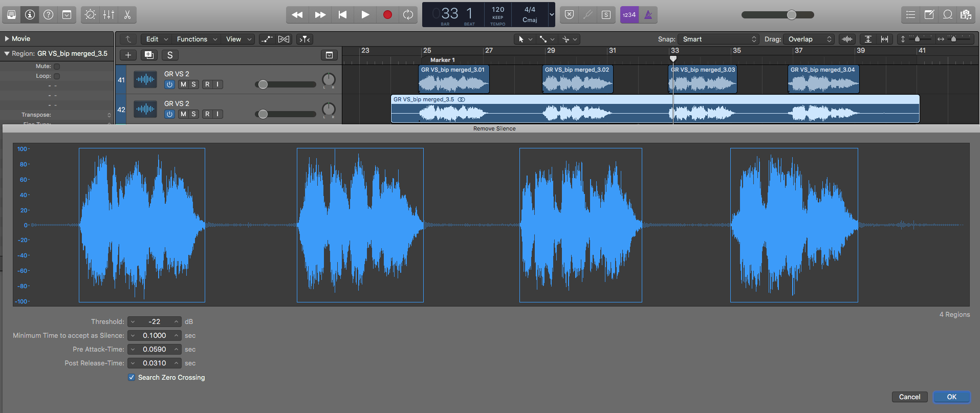Uncheck Search Zero Crossing checkbox
The image size is (980, 413).
[132, 377]
